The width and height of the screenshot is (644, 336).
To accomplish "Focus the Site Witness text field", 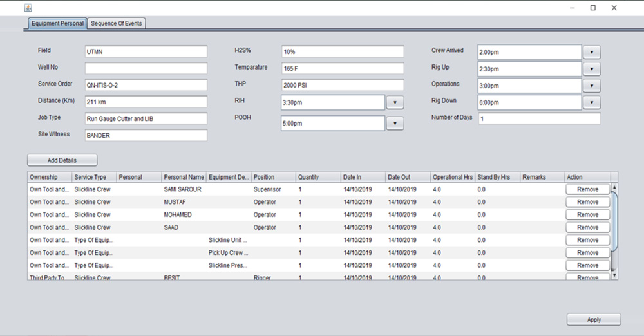I will [x=146, y=135].
